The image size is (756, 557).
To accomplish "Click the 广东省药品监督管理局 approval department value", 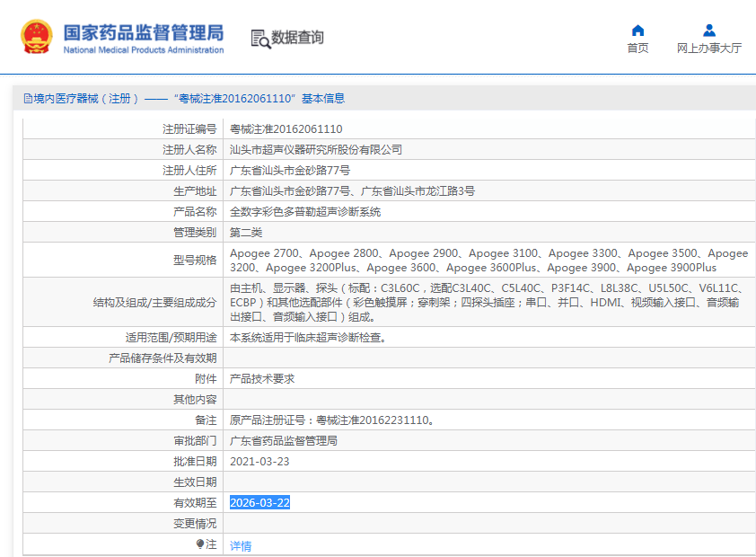I will click(x=284, y=441).
